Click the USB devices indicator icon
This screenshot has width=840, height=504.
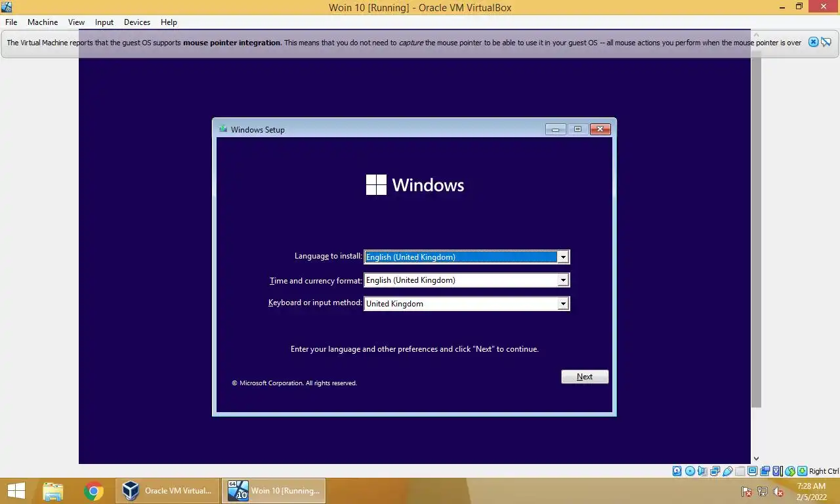click(x=727, y=471)
